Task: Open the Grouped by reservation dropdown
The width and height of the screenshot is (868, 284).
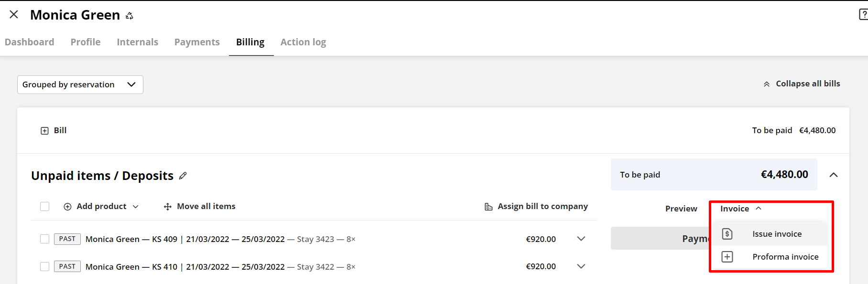Action: pyautogui.click(x=80, y=84)
